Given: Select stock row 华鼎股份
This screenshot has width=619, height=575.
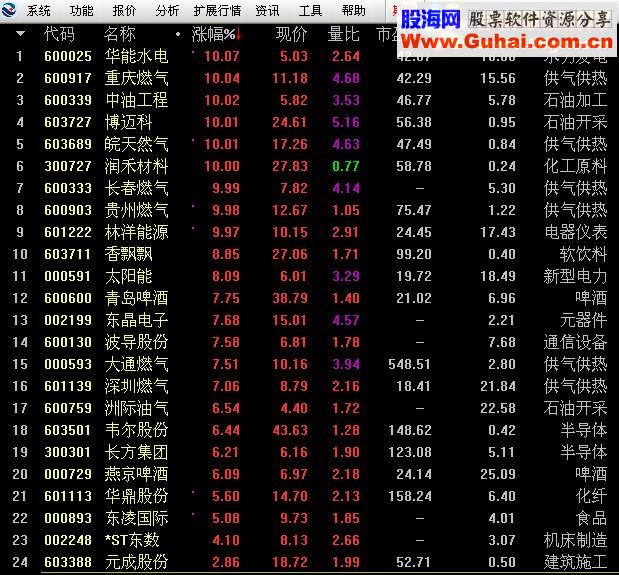Looking at the screenshot, I should [x=310, y=496].
